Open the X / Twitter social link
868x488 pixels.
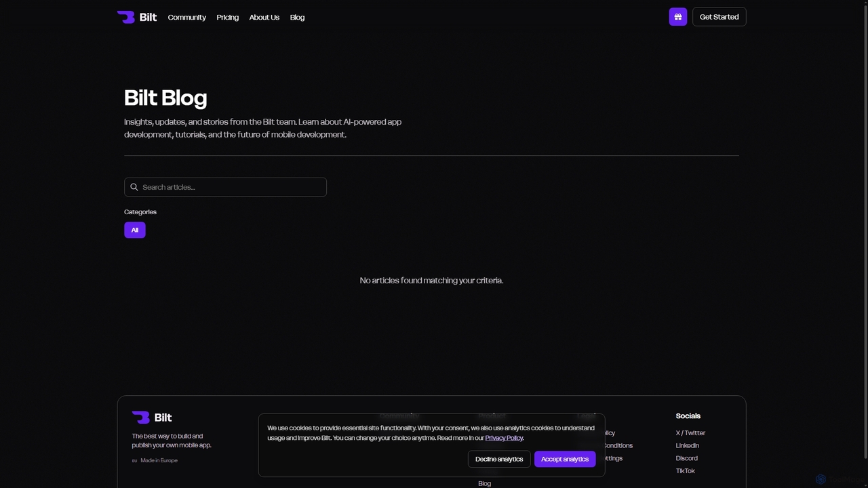point(690,432)
